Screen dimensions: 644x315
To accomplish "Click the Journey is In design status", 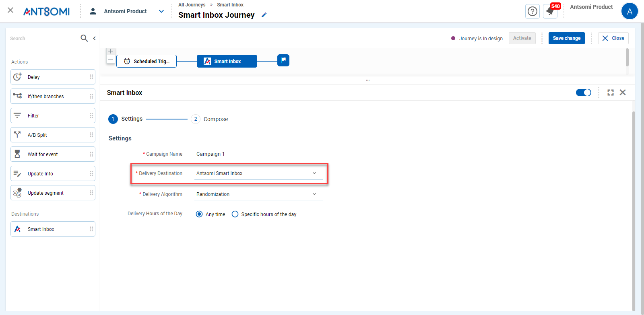I will click(477, 39).
